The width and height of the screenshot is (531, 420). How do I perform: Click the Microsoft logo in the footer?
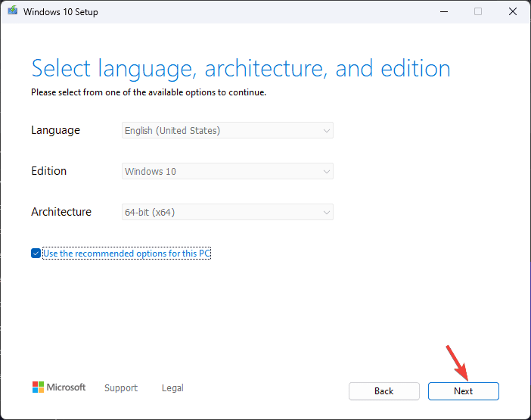(59, 387)
